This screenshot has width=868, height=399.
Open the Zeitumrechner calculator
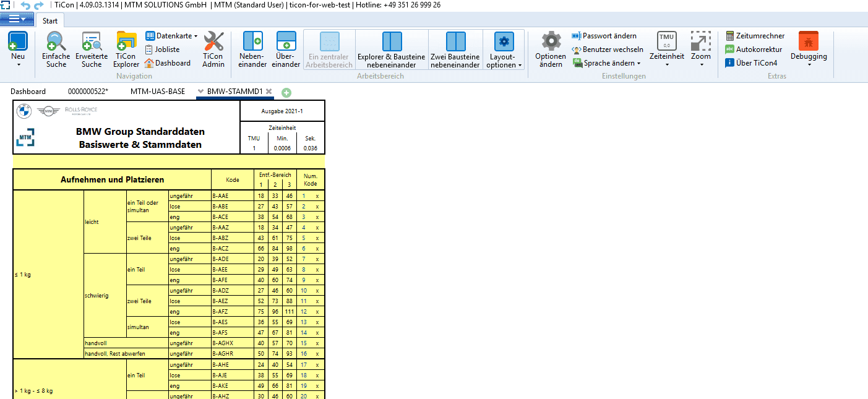click(755, 36)
